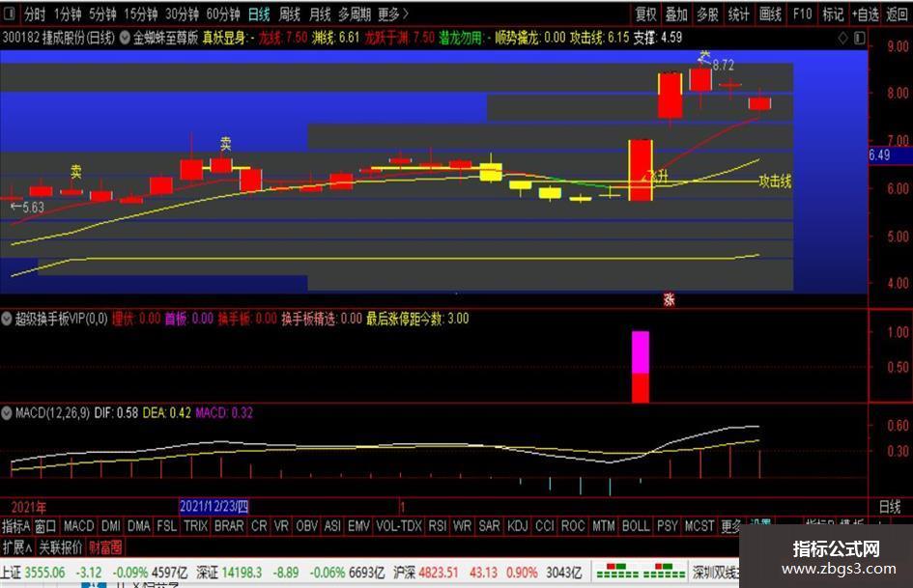Viewport: 913px width, 588px height.
Task: Select KDJ indicator tab
Action: [x=518, y=526]
